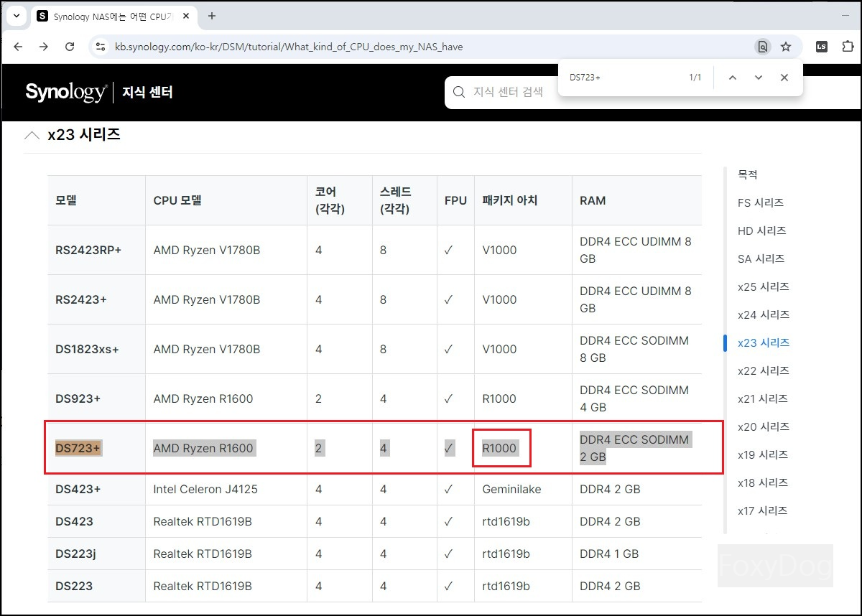Click the find bar text field with DS723+
862x616 pixels.
(621, 78)
